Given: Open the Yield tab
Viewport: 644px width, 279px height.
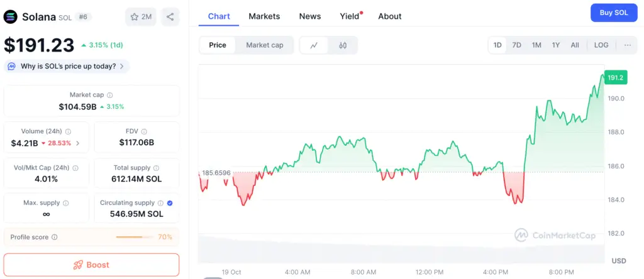Looking at the screenshot, I should click(x=350, y=16).
